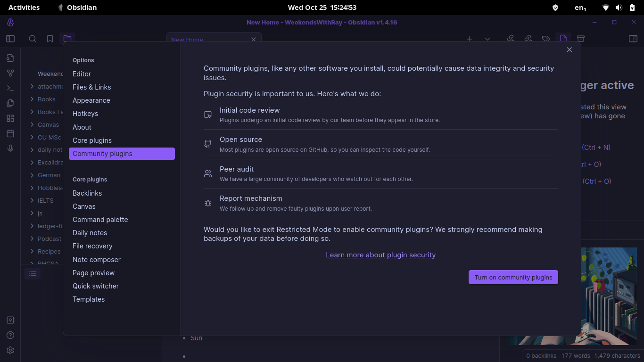Open the plugin security link
This screenshot has width=644, height=362.
(380, 255)
